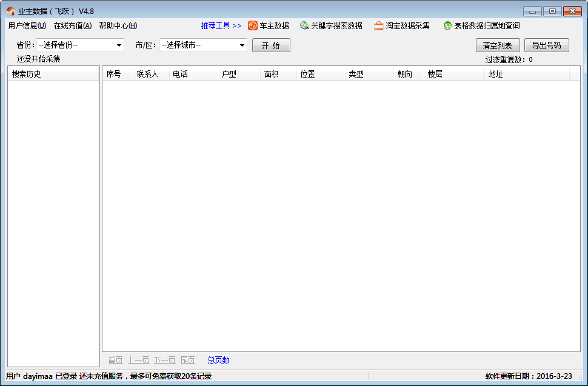Click the orange basket icon beside 淘宝数据采集
The width and height of the screenshot is (588, 386).
point(378,25)
